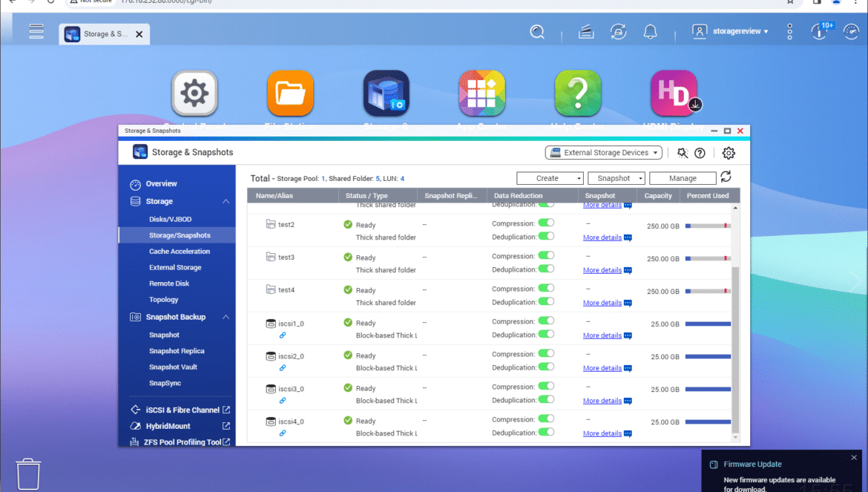This screenshot has width=868, height=492.
Task: Open HybridMount external link
Action: tap(226, 426)
